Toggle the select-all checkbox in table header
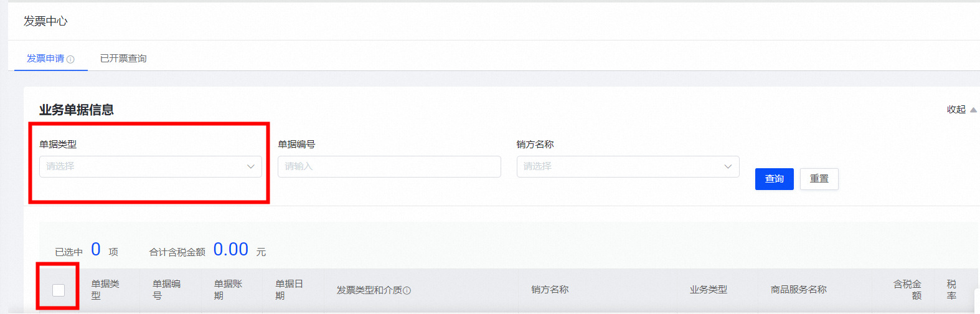 click(59, 290)
